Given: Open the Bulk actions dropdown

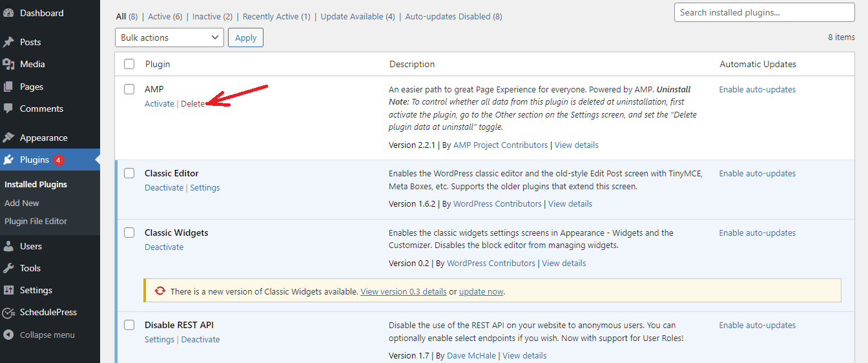Looking at the screenshot, I should coord(170,37).
